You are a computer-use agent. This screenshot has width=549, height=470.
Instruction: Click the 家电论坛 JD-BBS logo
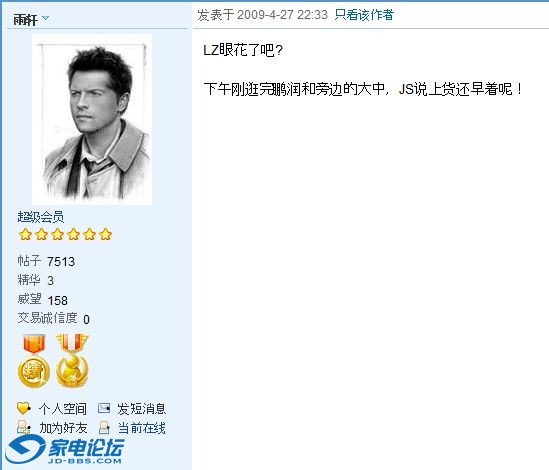point(65,450)
